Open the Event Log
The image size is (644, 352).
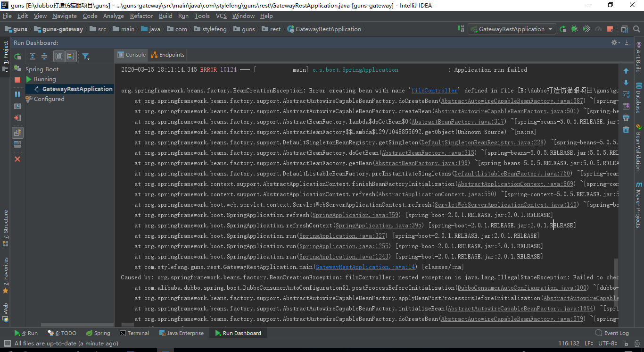(612, 333)
